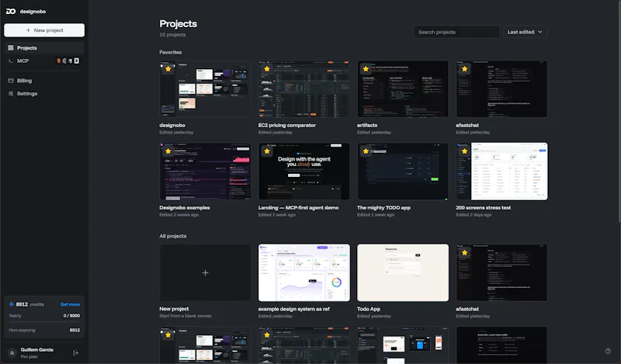Unstar the designobo card in Favorites
Viewport: 621px width, 364px height.
point(168,69)
